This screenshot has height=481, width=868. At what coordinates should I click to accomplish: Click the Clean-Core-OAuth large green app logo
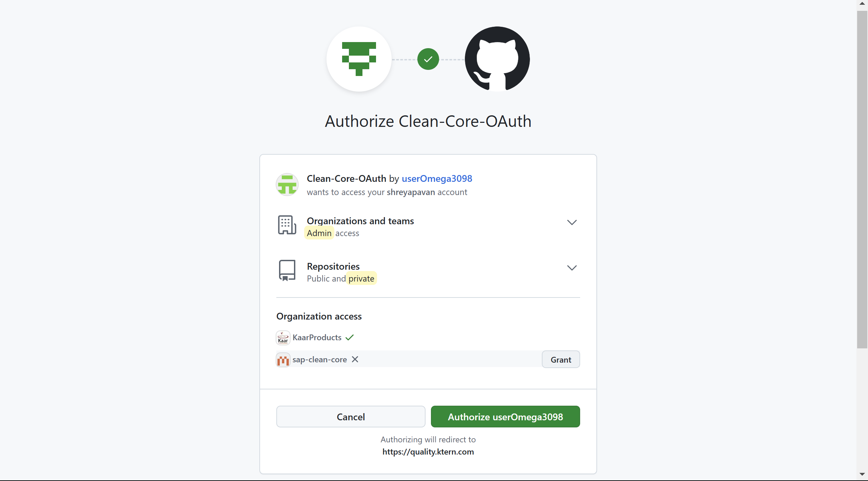(x=359, y=59)
